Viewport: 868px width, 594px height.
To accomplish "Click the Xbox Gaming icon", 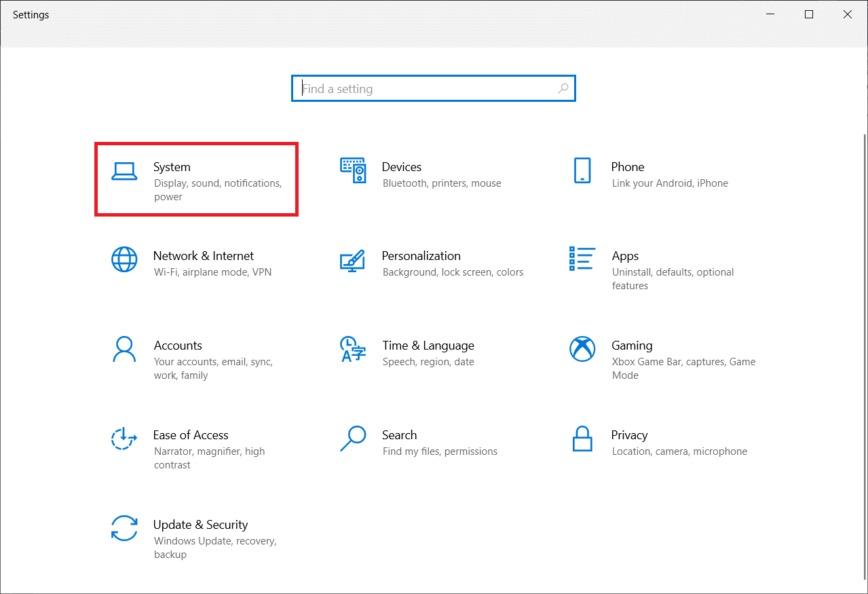I will pos(582,349).
